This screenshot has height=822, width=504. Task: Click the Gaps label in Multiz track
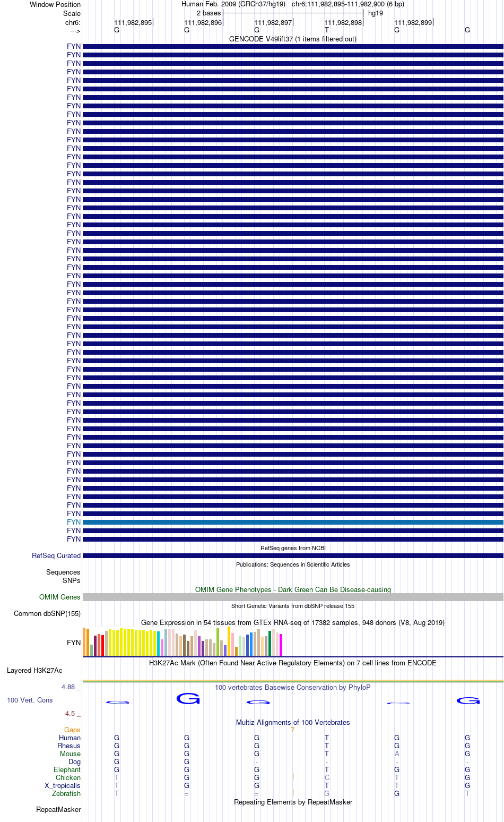tap(72, 730)
